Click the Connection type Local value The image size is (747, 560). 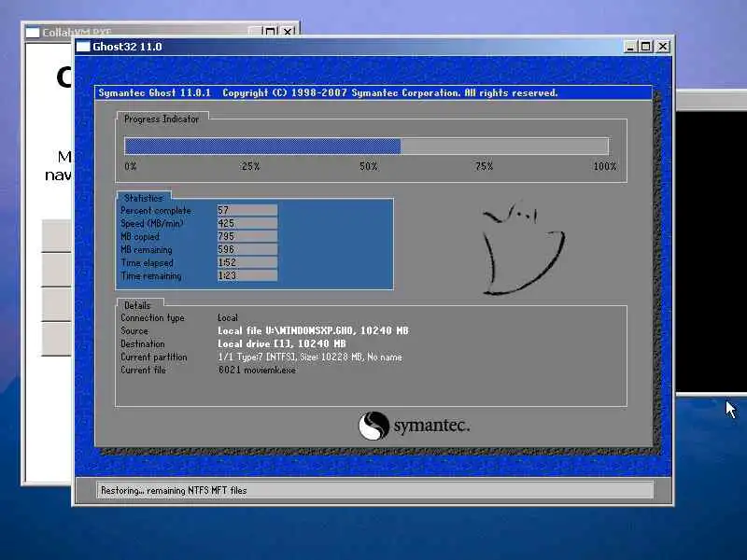coord(228,317)
